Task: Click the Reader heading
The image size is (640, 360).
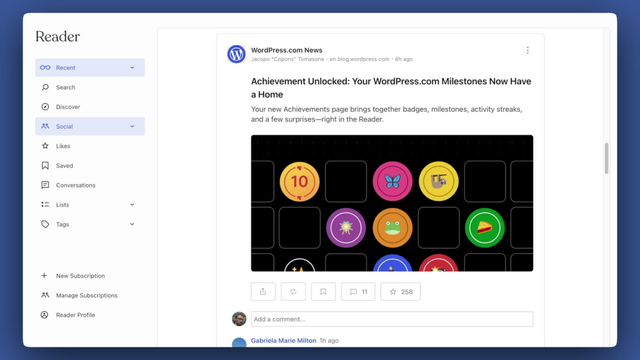Action: pos(58,37)
